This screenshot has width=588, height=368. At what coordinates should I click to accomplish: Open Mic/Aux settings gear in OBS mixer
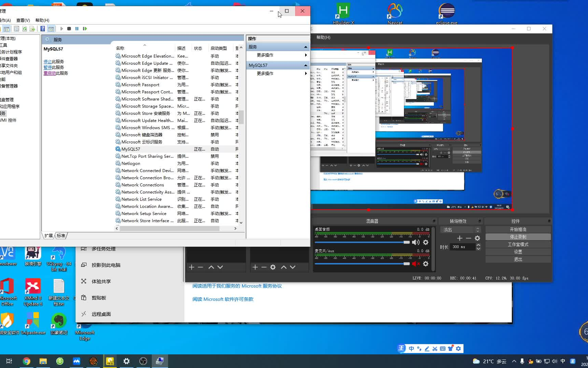coord(426,264)
